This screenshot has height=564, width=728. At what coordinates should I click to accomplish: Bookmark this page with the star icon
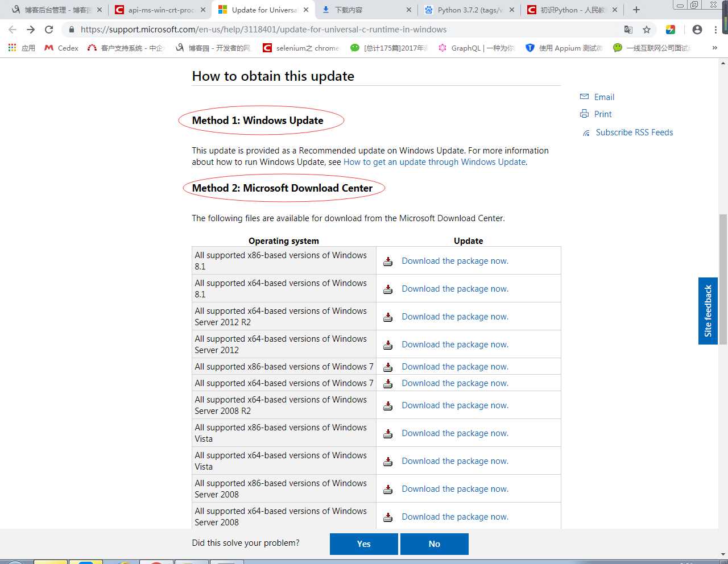[647, 30]
